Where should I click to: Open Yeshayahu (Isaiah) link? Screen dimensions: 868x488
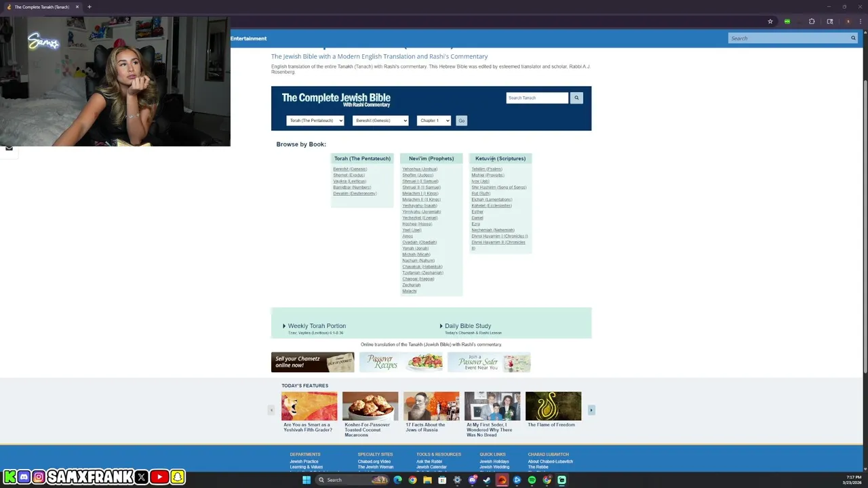(420, 205)
